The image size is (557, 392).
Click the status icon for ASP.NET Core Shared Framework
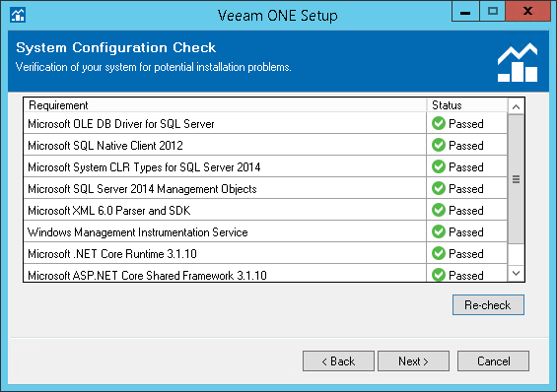[x=439, y=275]
